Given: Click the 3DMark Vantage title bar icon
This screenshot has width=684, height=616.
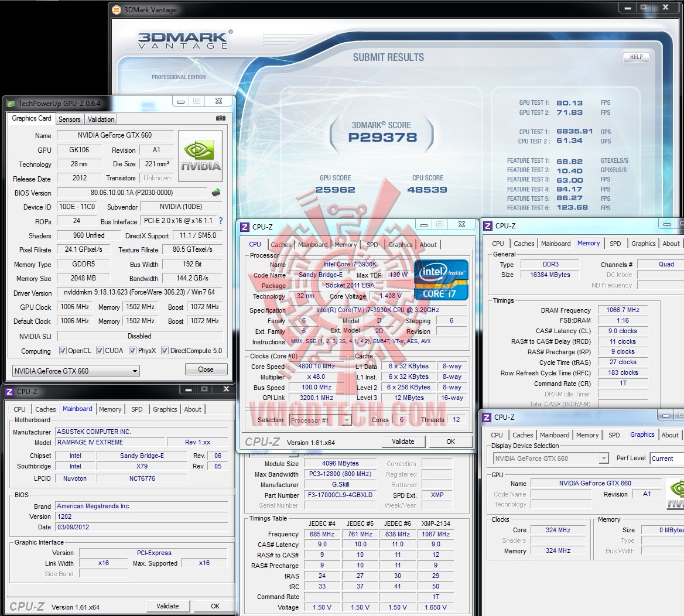Looking at the screenshot, I should tap(117, 9).
